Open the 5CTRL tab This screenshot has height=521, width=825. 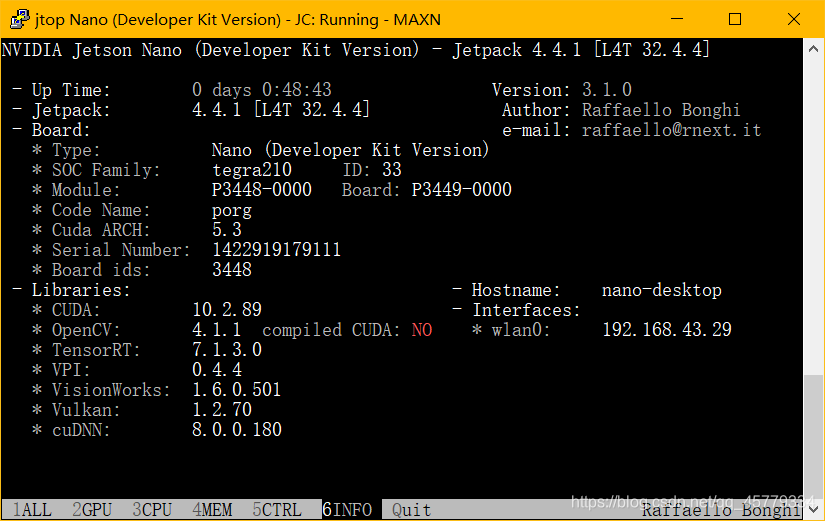[277, 509]
